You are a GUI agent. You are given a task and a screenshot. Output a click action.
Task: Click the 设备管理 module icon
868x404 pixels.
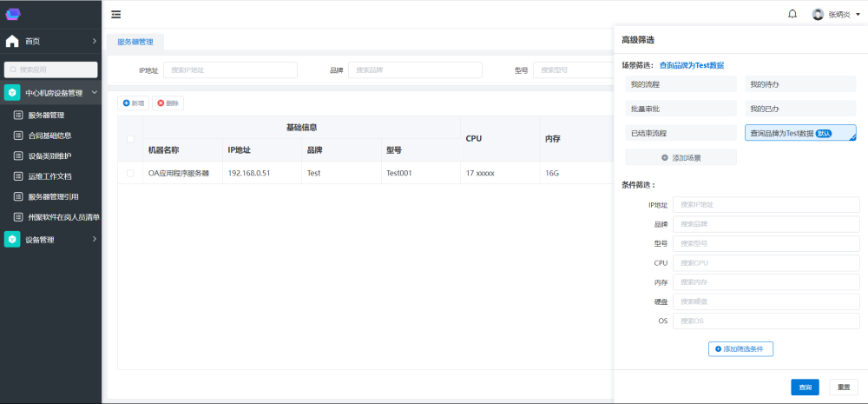(12, 240)
